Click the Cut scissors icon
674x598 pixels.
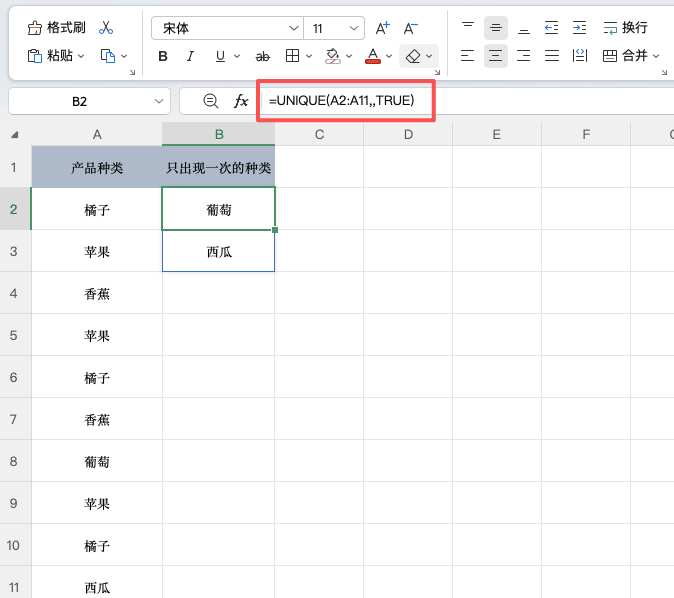pos(106,28)
